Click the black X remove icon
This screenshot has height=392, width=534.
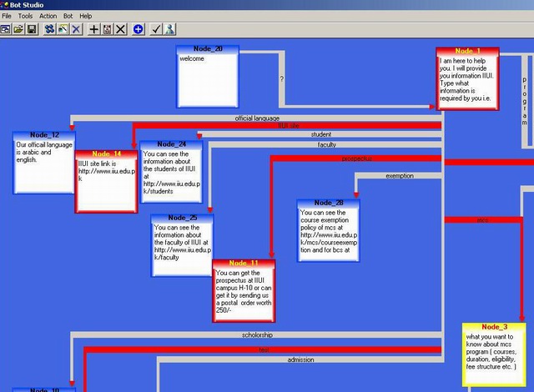point(120,29)
